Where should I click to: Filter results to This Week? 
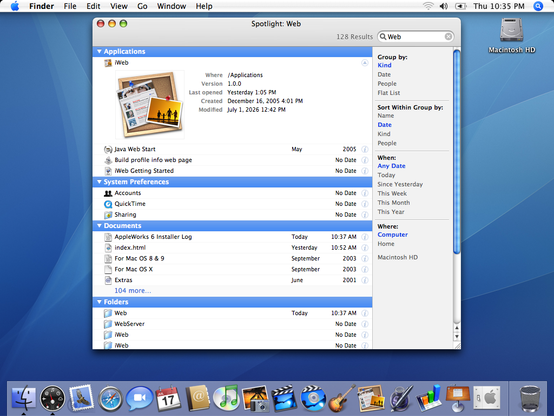tap(392, 193)
